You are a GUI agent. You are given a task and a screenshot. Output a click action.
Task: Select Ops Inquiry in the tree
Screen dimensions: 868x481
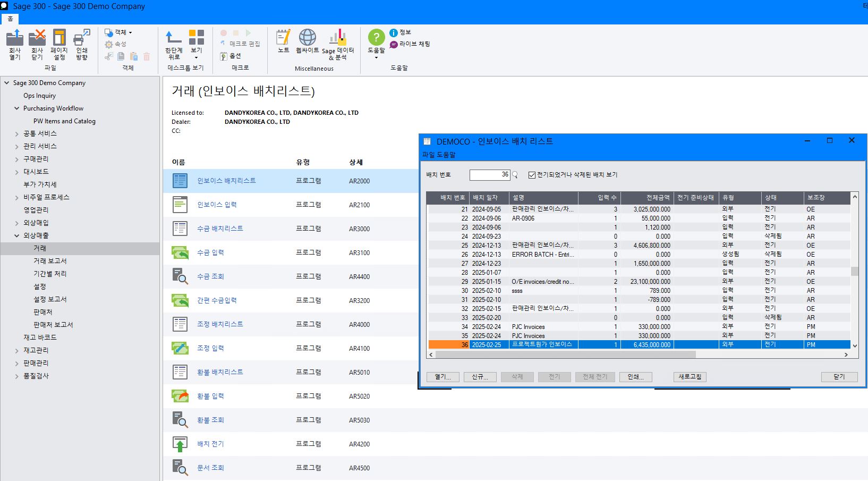click(x=39, y=96)
